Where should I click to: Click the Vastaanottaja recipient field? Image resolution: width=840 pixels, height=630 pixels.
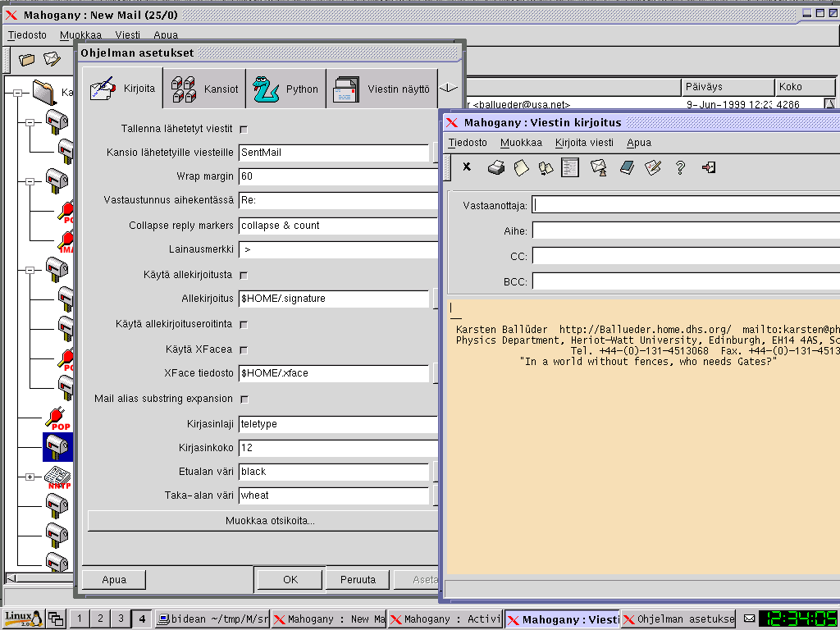pyautogui.click(x=686, y=204)
